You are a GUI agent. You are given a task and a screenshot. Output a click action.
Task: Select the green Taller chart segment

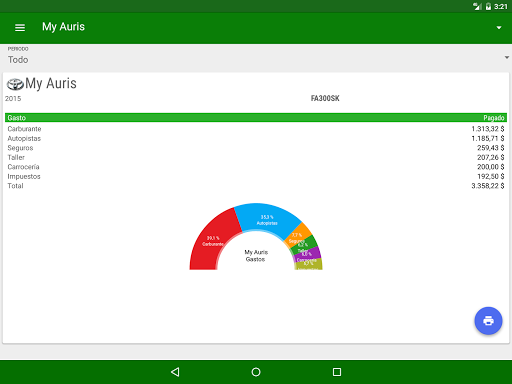point(305,245)
